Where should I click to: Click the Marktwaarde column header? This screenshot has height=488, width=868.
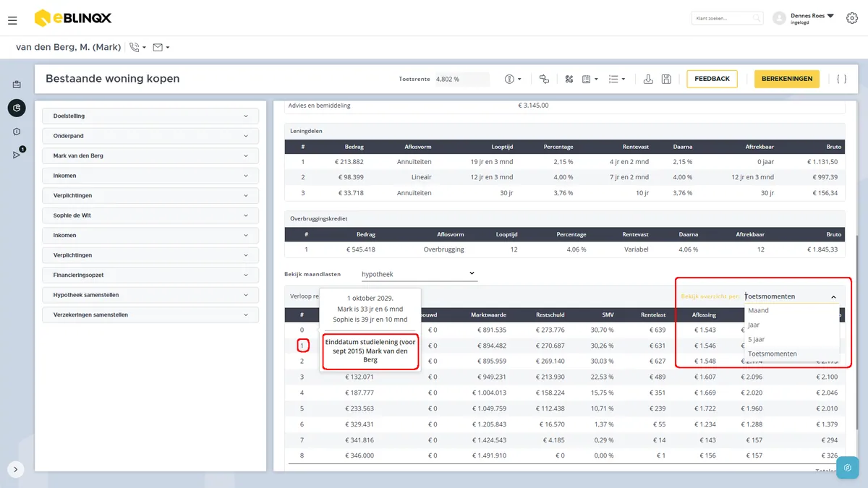tap(489, 314)
